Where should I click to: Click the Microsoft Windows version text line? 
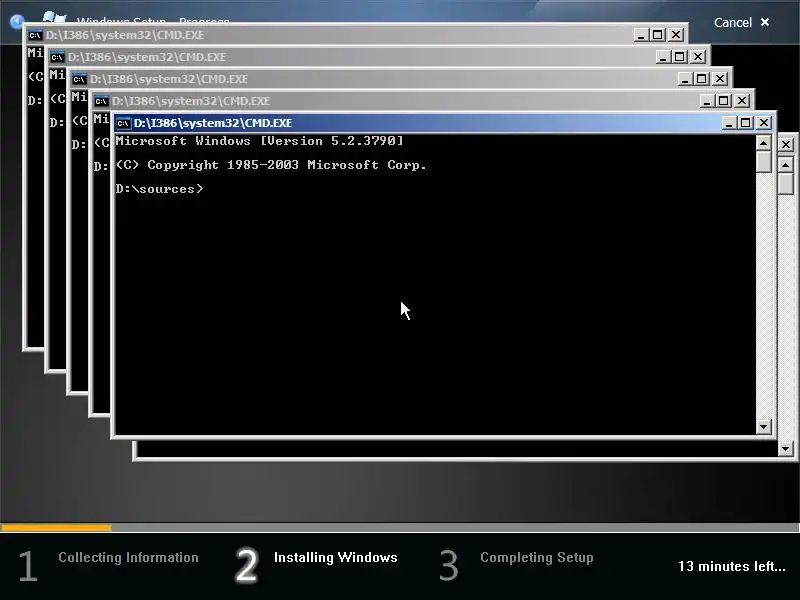pos(259,141)
